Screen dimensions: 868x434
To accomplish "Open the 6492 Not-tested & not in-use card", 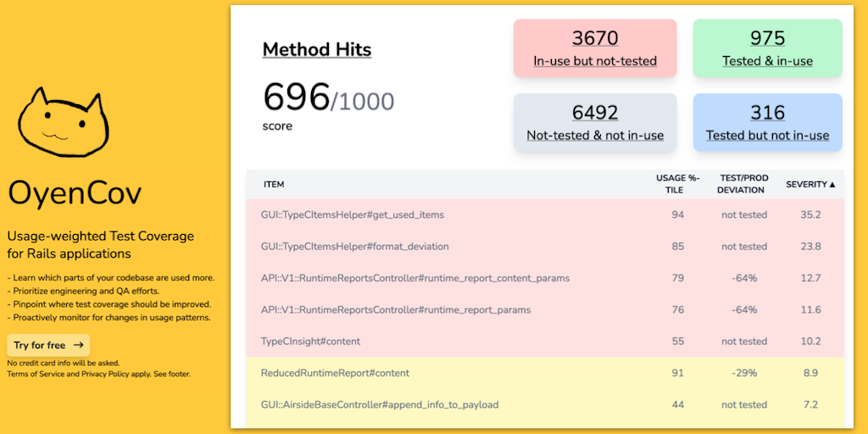I will [x=595, y=123].
